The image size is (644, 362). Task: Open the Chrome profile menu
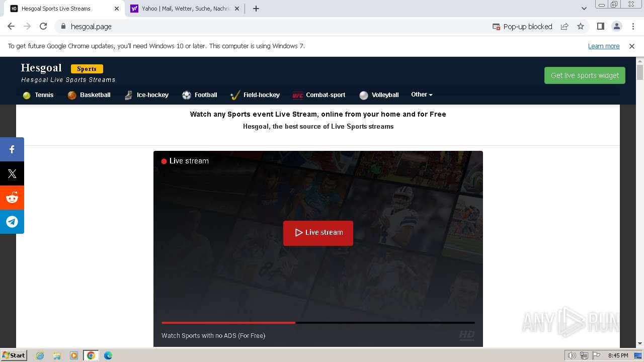[616, 27]
